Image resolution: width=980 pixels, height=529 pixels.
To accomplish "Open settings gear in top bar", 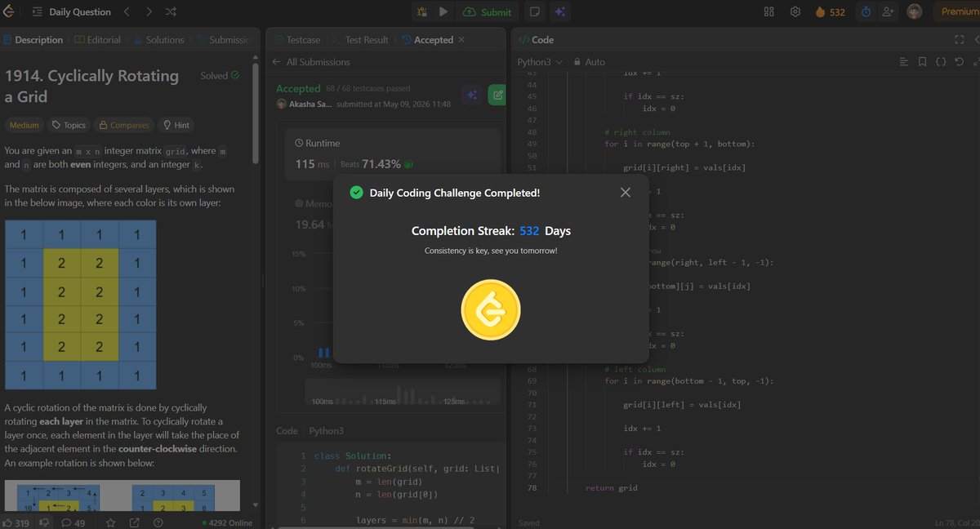I will pyautogui.click(x=795, y=12).
